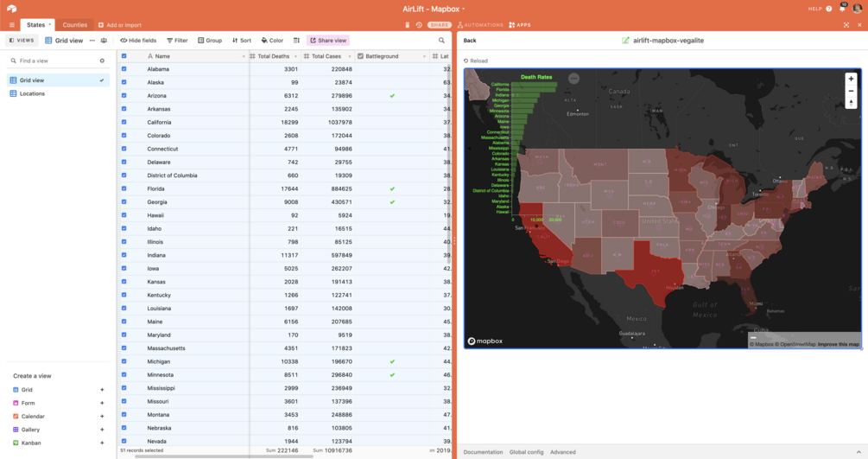Edit the airlift-mapbox-vegalite app name icon
Viewport: 868px width, 459px height.
(x=625, y=41)
